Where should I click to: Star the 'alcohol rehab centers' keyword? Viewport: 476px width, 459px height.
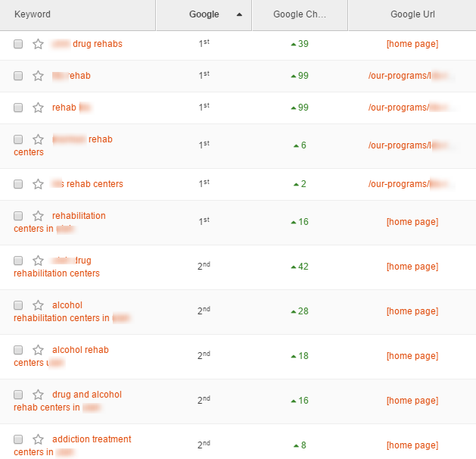(x=38, y=350)
